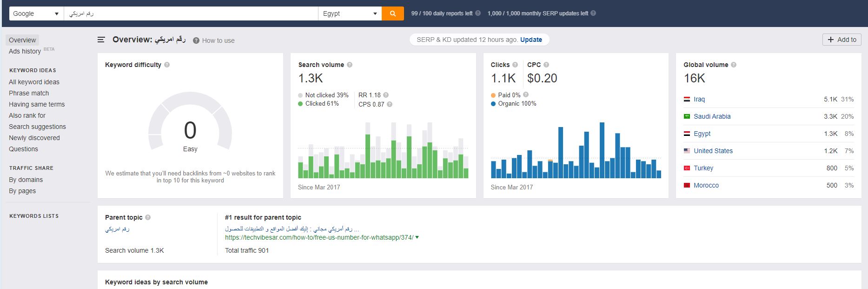Click the Keyword ideas by search volume heading
The height and width of the screenshot is (289, 868).
156,282
